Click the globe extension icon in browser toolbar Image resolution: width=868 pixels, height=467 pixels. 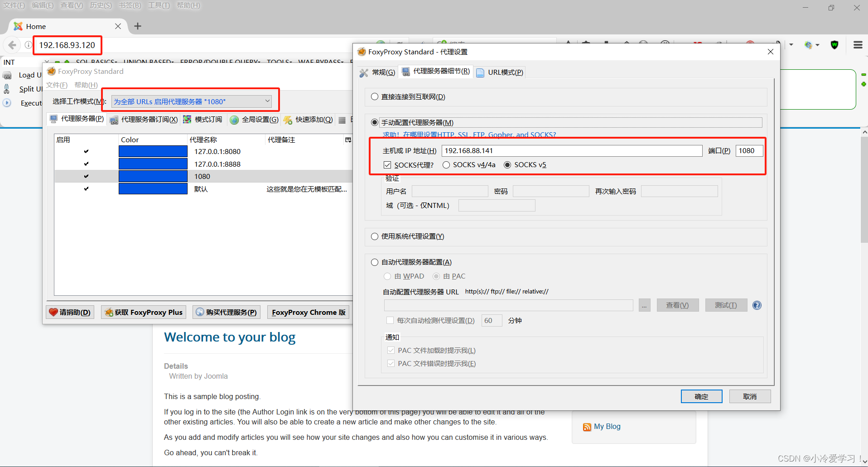(808, 45)
